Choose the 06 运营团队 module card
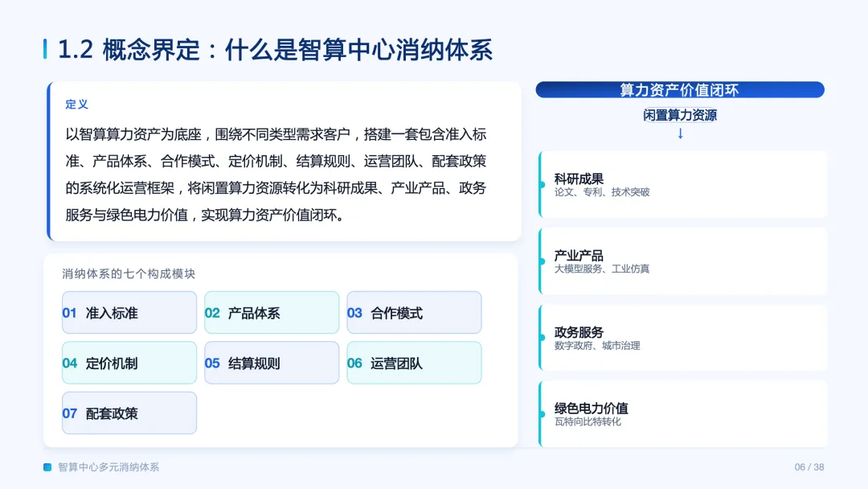 (x=414, y=363)
